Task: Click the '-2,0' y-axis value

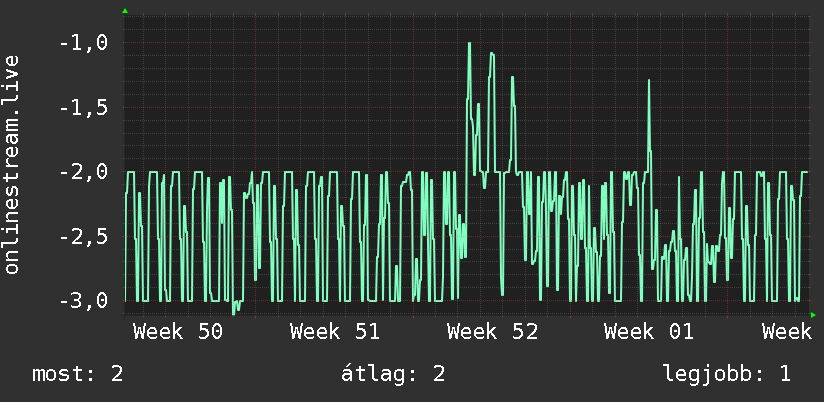Action: (83, 172)
